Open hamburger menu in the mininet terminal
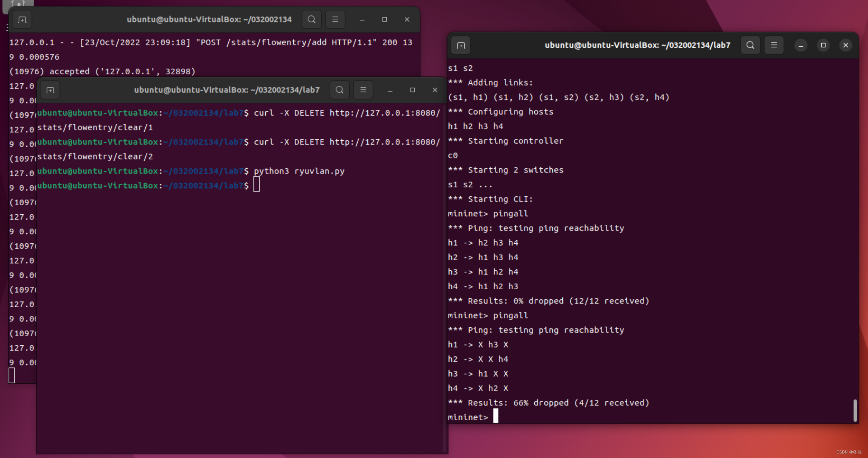868x458 pixels. click(774, 45)
